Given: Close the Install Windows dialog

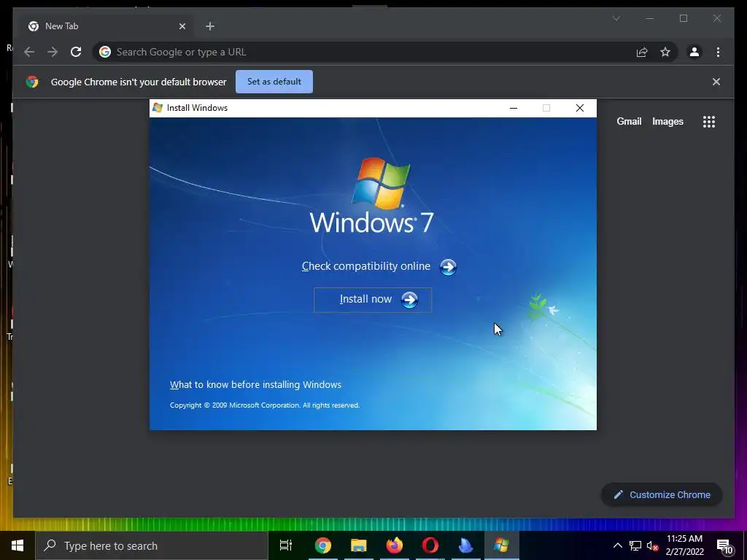Looking at the screenshot, I should [580, 108].
